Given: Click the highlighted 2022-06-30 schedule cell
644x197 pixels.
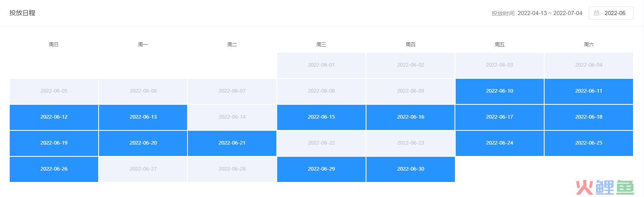Looking at the screenshot, I should point(411,169).
